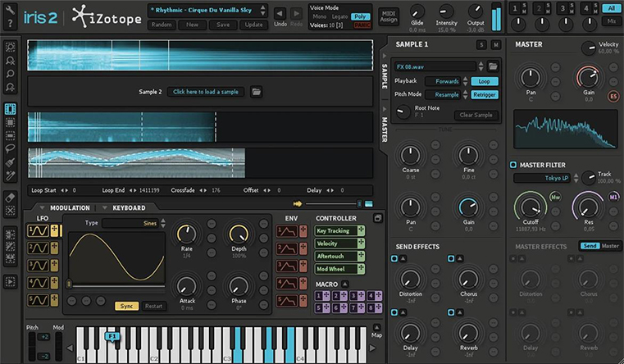The width and height of the screenshot is (624, 364).
Task: Select LFO 5 waveform icon
Action: click(x=39, y=300)
